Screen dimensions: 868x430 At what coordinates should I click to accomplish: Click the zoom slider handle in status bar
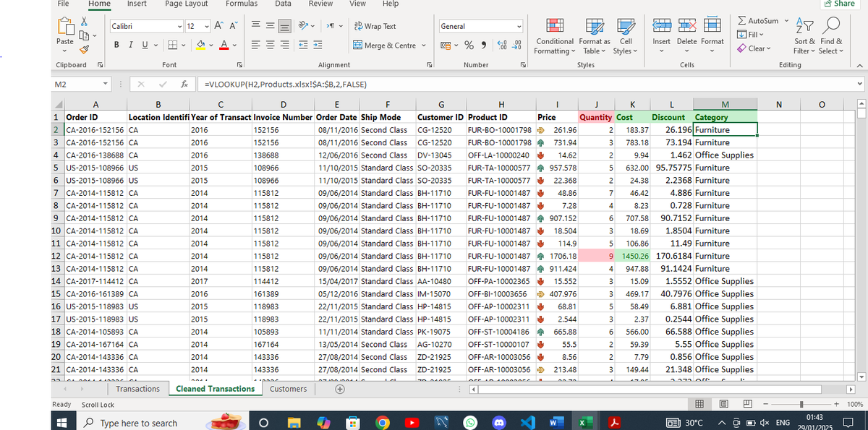click(801, 404)
